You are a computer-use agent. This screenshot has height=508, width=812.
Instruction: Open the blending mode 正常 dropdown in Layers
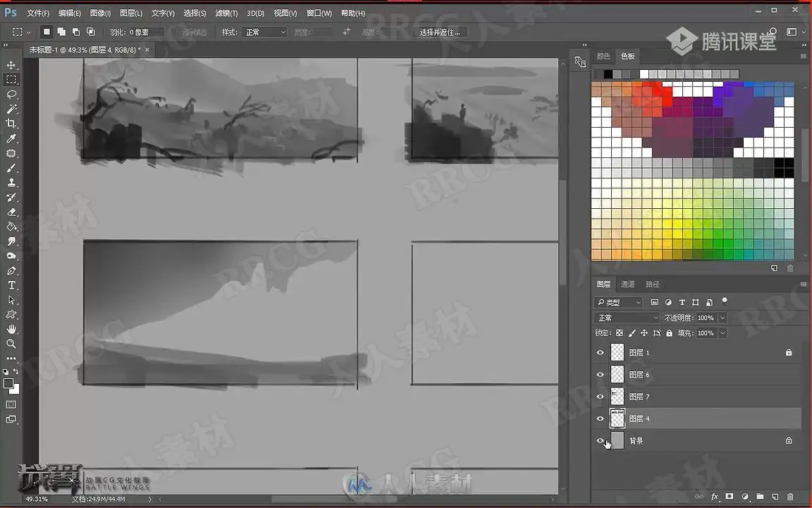(627, 317)
